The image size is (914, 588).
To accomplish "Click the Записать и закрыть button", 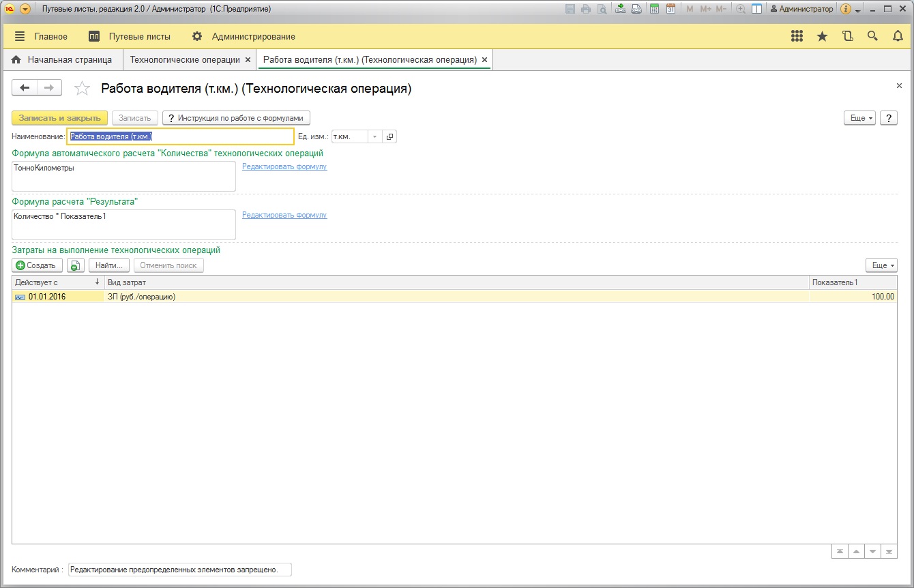I will (60, 118).
